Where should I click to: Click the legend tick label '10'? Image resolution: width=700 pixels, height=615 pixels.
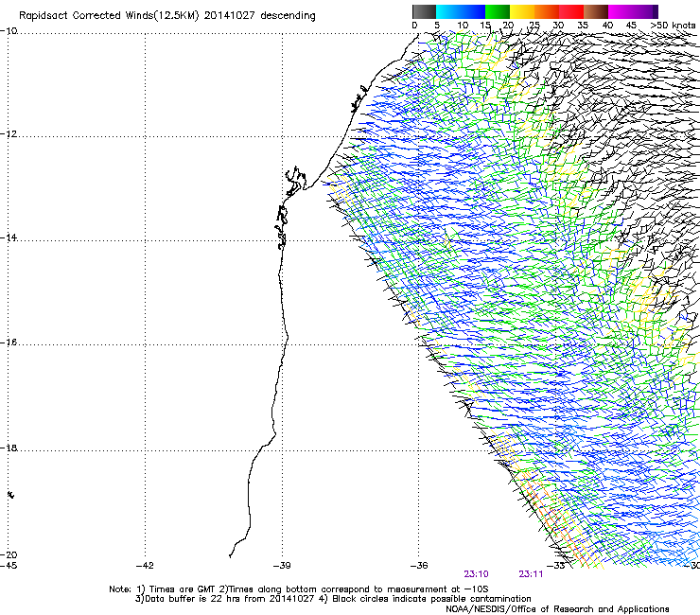click(x=463, y=26)
